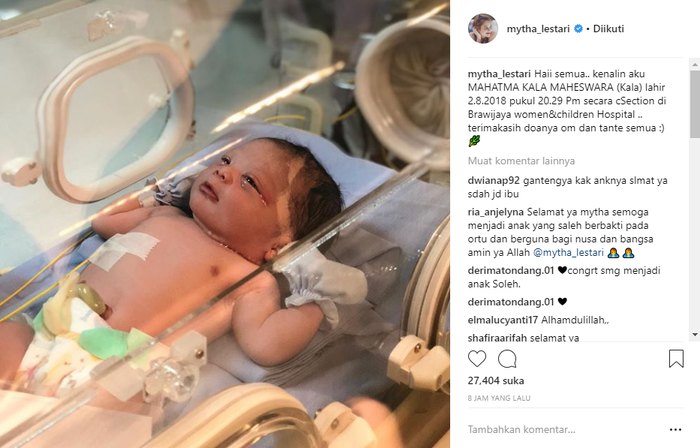
Task: Save post with the bookmark icon
Action: (676, 359)
